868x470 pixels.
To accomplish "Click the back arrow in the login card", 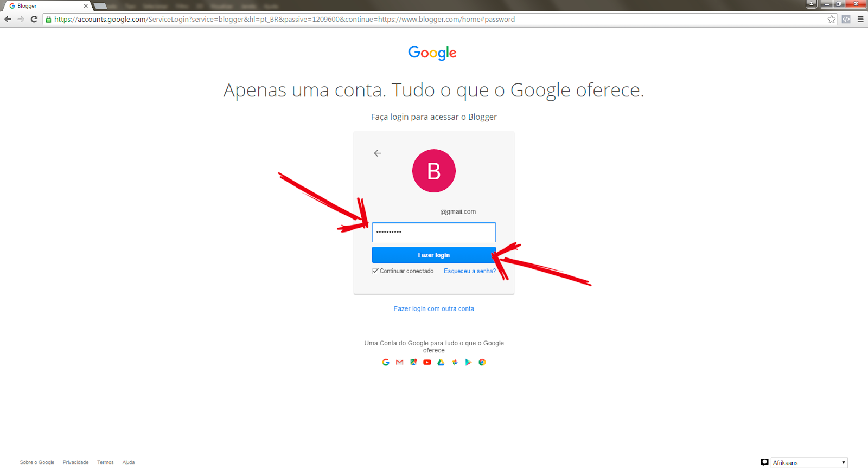I will [x=378, y=153].
